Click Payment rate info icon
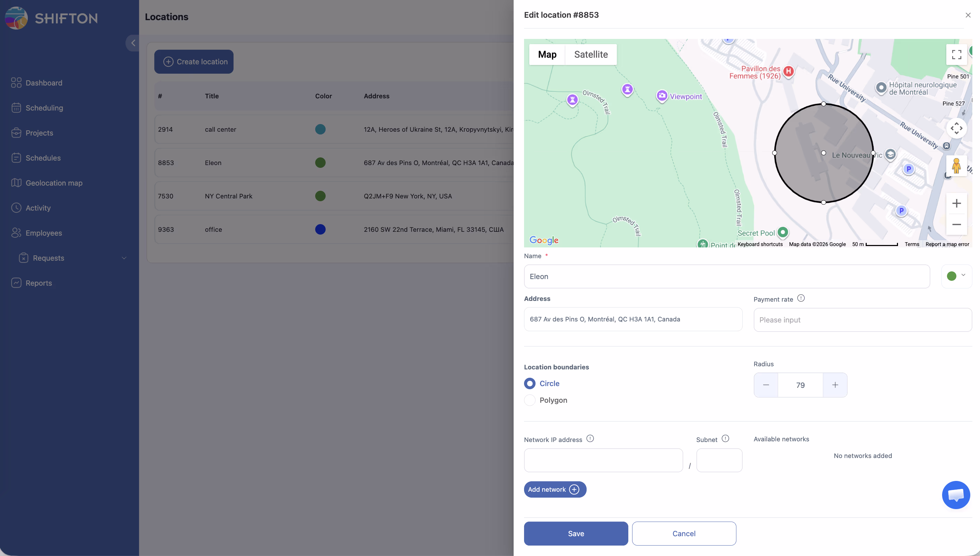This screenshot has width=980, height=556. coord(801,298)
